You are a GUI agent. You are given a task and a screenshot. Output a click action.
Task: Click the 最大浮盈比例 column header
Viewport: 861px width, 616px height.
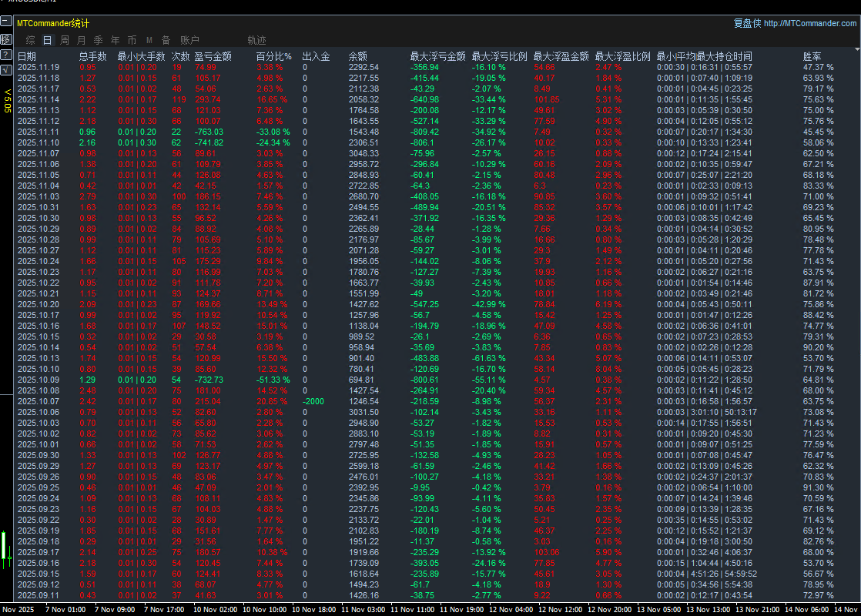(623, 56)
